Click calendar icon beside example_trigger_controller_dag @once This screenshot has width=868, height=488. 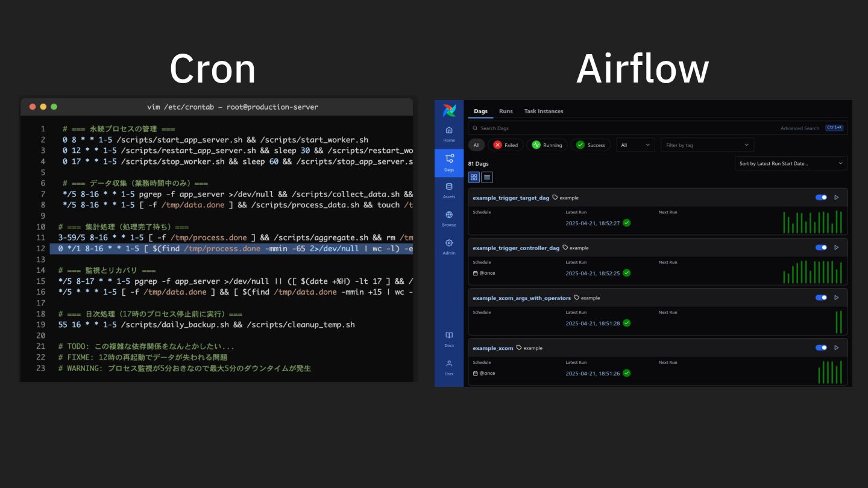476,273
